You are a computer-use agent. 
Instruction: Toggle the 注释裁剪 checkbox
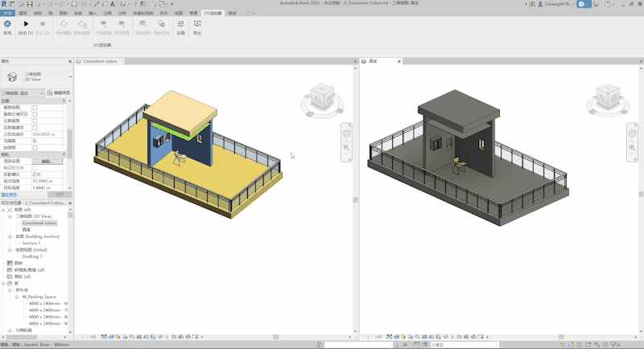[35, 120]
